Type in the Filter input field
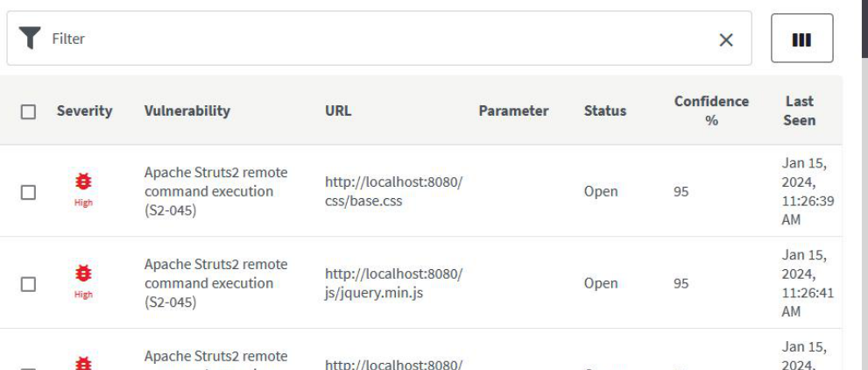 click(377, 39)
